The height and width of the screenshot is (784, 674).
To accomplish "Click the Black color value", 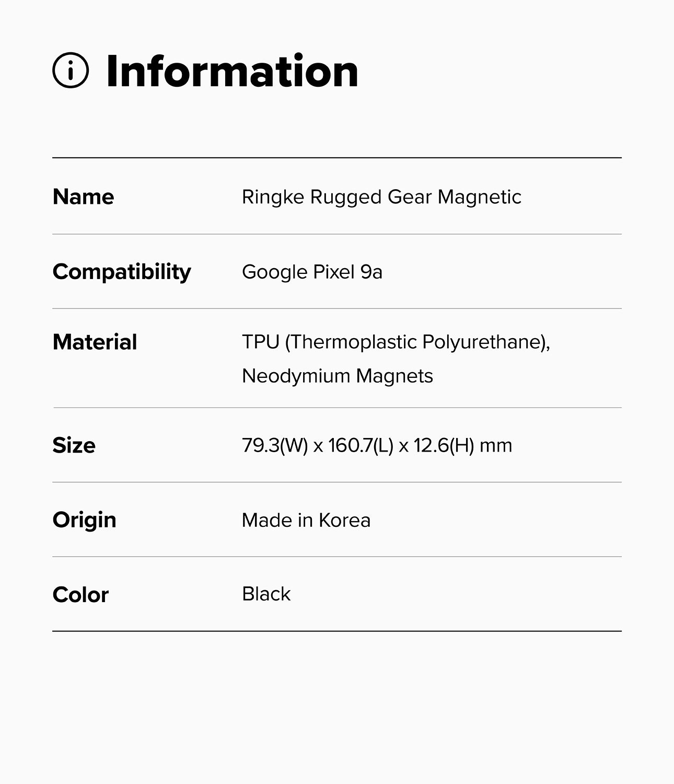I will [x=266, y=594].
